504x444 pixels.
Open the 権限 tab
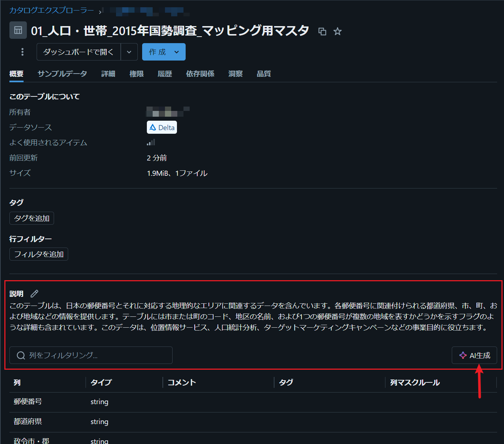click(x=137, y=74)
